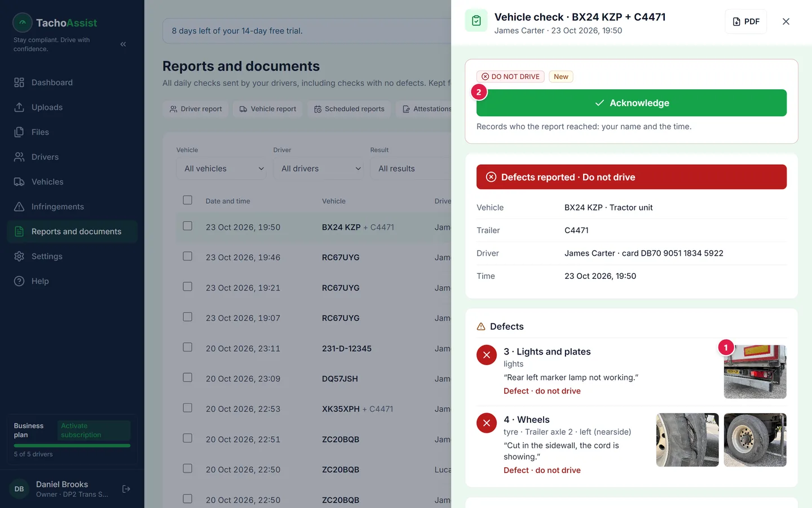Click the Vehicles truck icon in sidebar
812x508 pixels.
pos(19,182)
